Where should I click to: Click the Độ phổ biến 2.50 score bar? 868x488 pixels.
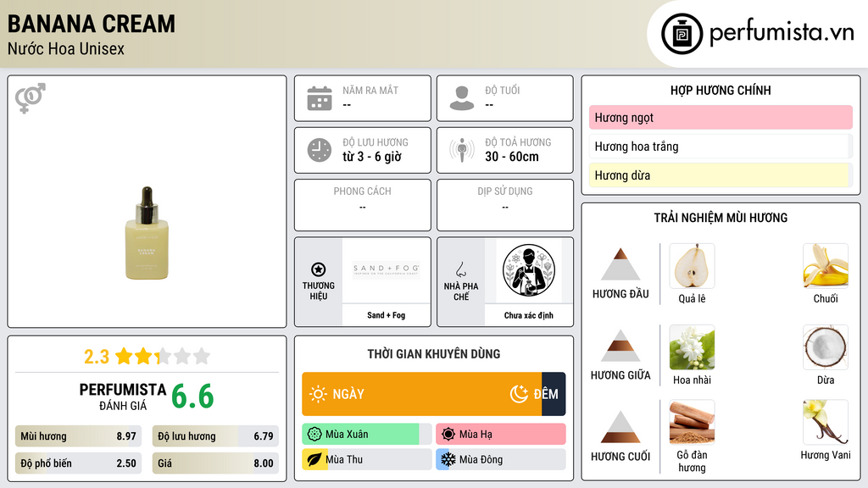coord(79,463)
